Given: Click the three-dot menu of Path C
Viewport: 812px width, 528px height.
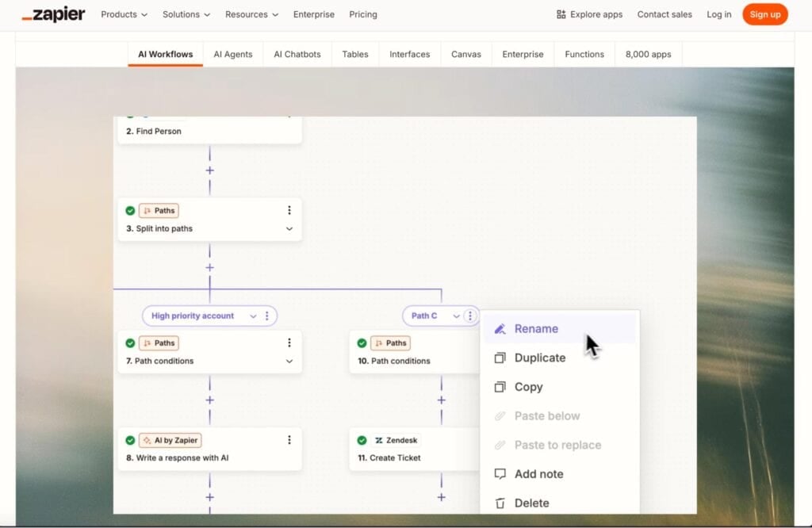Looking at the screenshot, I should tap(469, 316).
